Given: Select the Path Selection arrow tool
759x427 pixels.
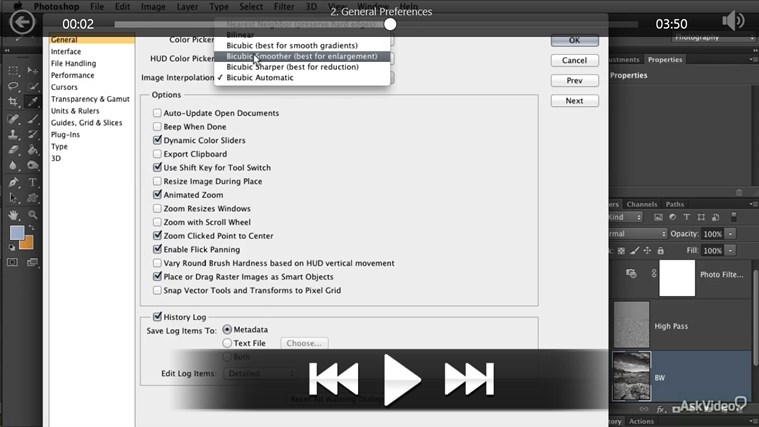Looking at the screenshot, I should pos(13,198).
